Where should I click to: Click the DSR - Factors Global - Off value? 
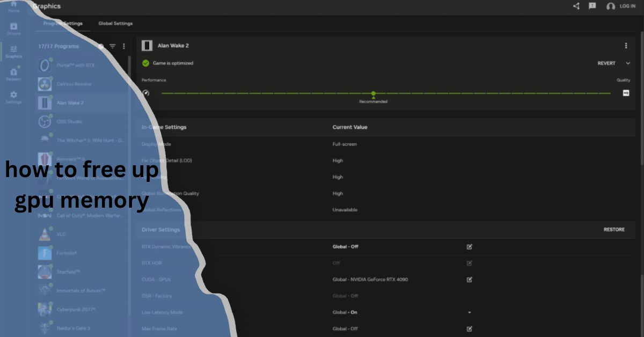click(345, 296)
